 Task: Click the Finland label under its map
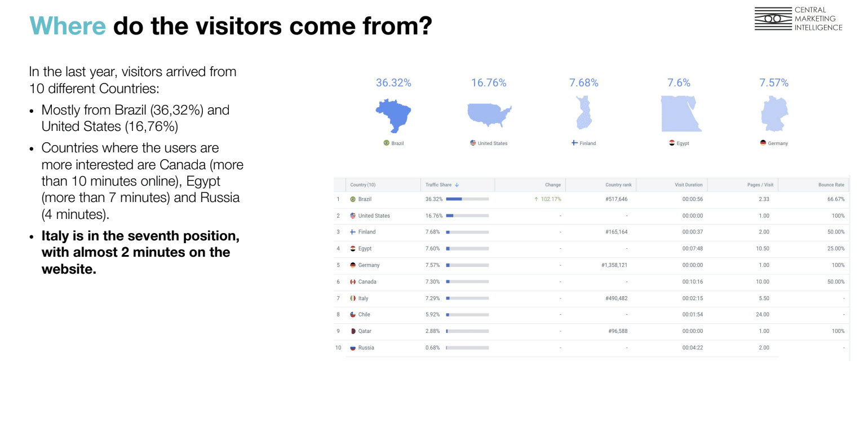tap(587, 143)
